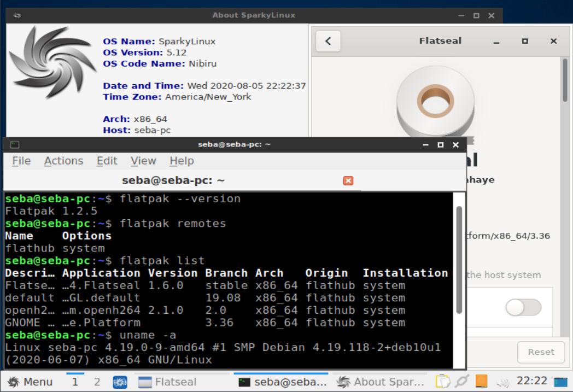Screen dimensions: 573x392
Task: Click the 'Time Zone: America/New_York' line
Action: point(177,97)
